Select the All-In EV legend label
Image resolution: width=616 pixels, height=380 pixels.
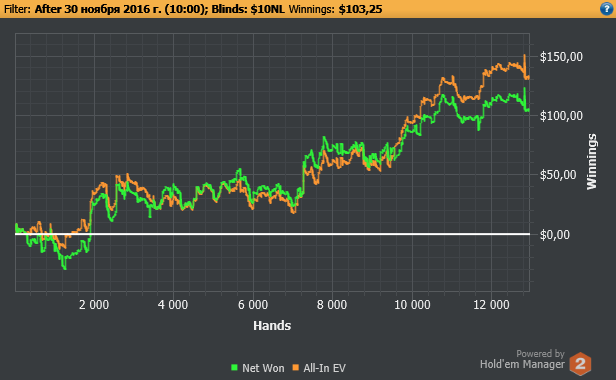pyautogui.click(x=324, y=368)
